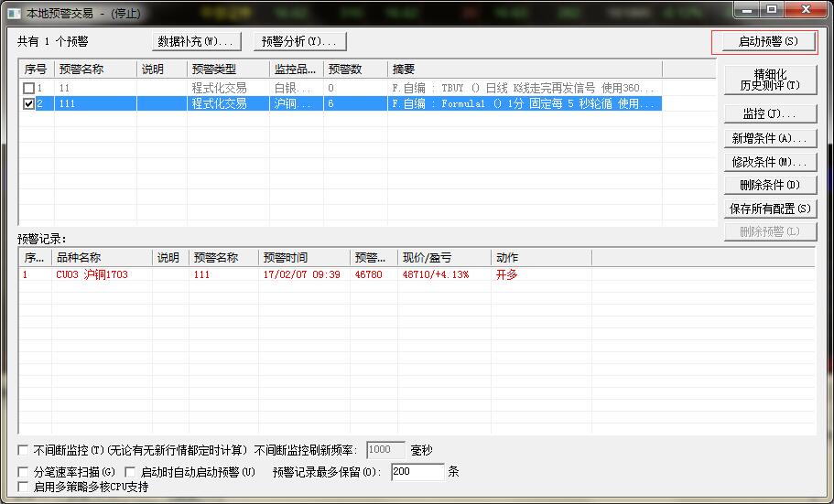
Task: Click the 预警记录最多保留 input field
Action: click(x=417, y=472)
